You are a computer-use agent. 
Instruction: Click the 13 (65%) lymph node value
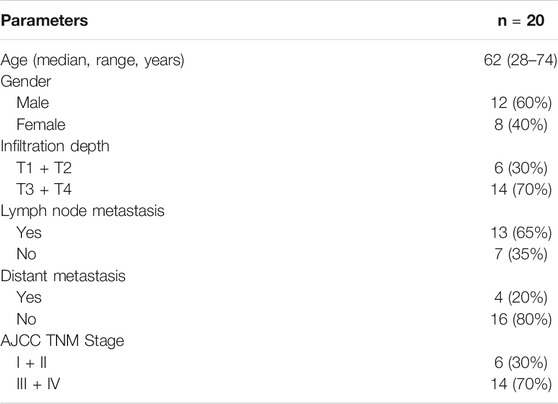(521, 233)
